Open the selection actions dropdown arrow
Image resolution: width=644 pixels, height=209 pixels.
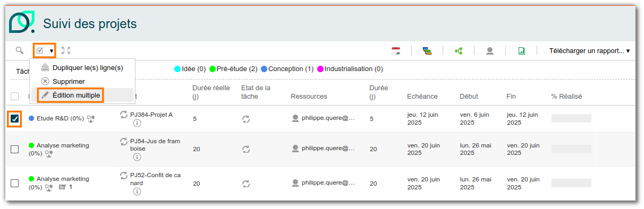pos(52,51)
